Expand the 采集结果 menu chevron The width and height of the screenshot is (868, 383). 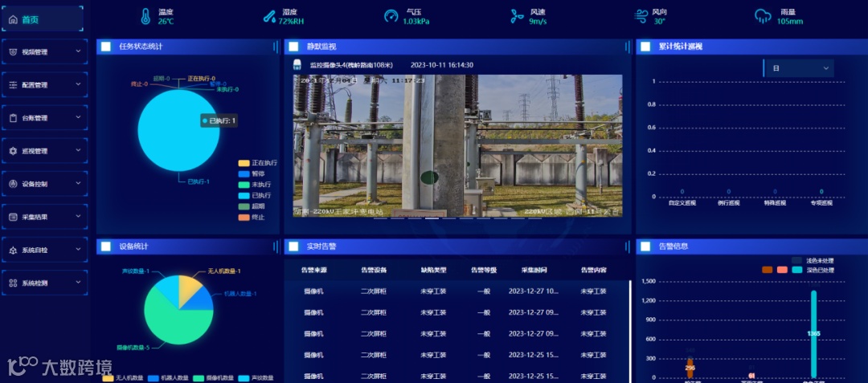click(78, 217)
